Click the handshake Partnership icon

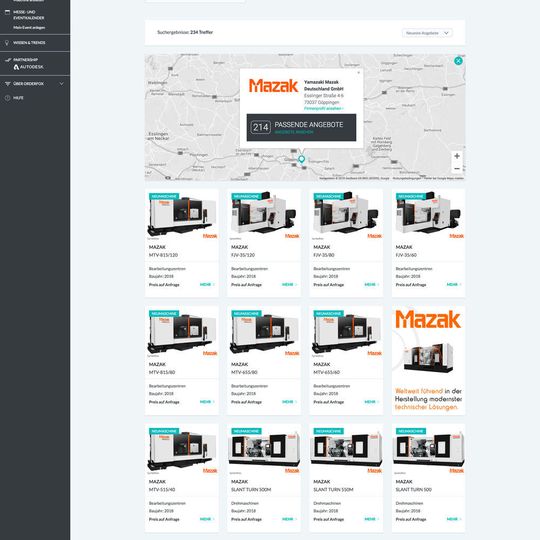(x=8, y=60)
